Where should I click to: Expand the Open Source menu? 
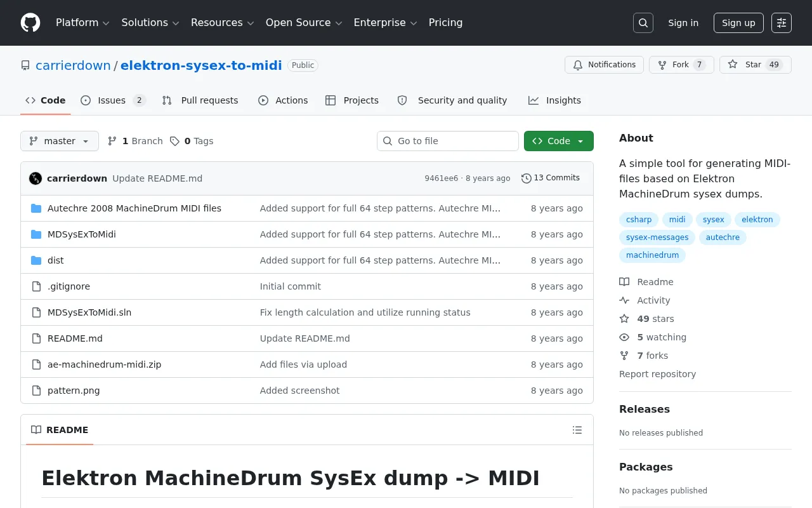click(x=304, y=23)
